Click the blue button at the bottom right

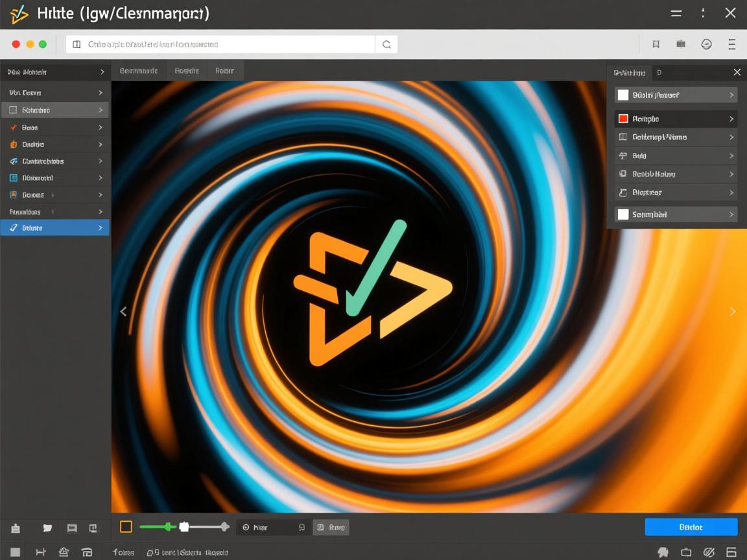[x=691, y=527]
